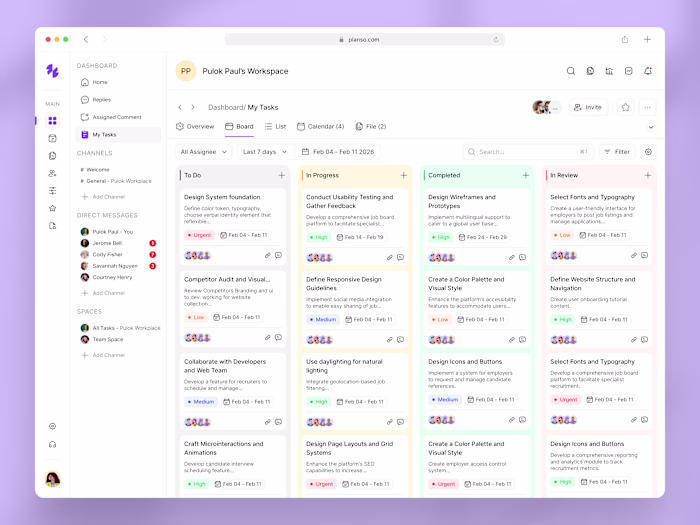Switch to the Overview tab
700x525 pixels.
pos(195,126)
